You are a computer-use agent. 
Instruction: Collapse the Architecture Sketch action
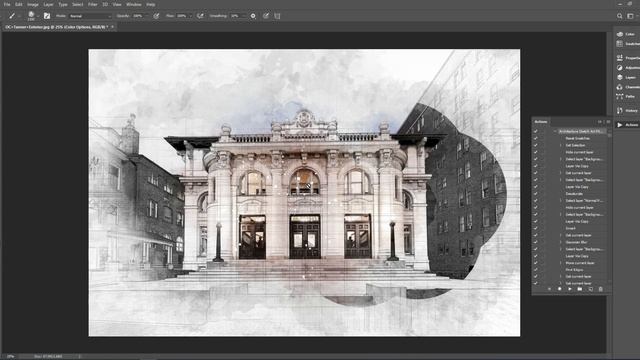(555, 131)
